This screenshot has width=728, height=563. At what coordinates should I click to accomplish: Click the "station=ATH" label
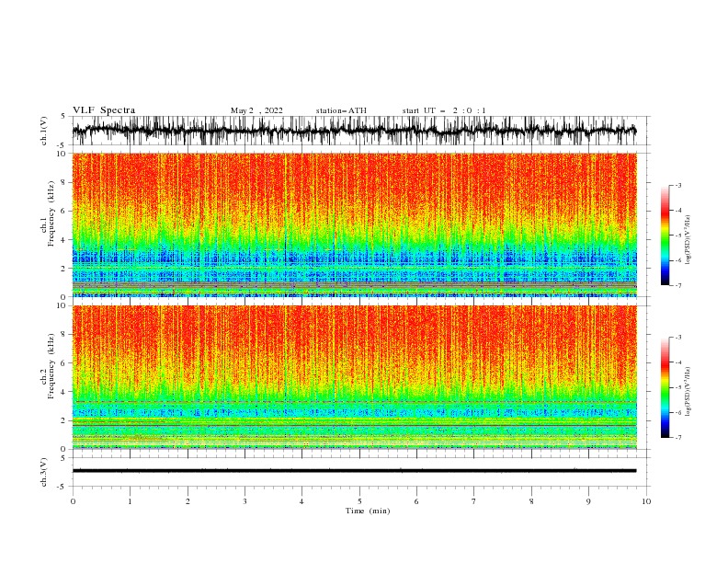coord(341,110)
